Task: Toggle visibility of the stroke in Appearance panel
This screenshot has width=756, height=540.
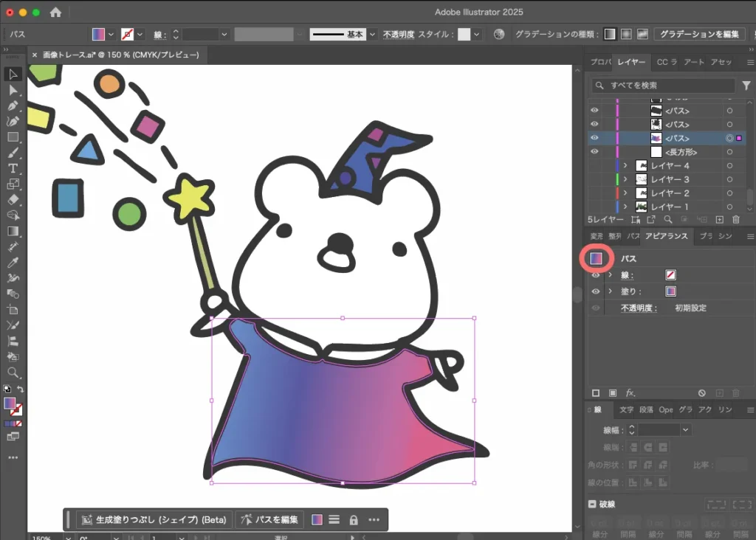Action: (x=595, y=274)
